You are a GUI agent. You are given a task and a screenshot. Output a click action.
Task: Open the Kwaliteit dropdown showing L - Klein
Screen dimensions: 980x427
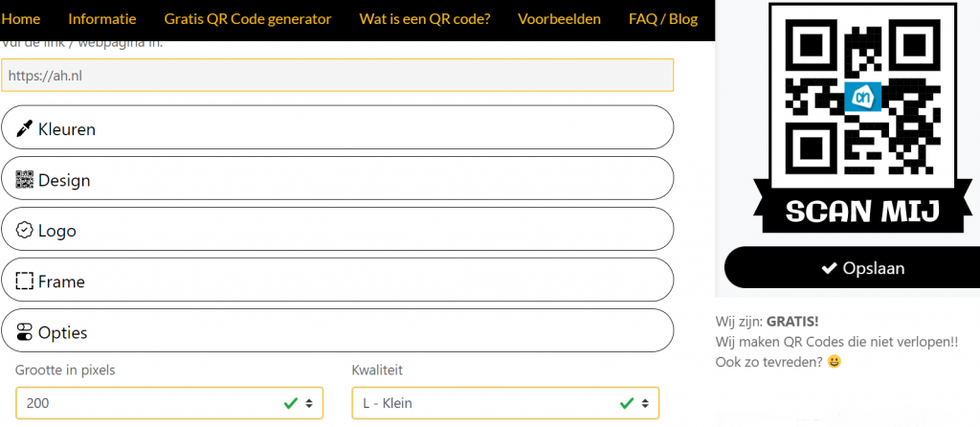tap(505, 403)
